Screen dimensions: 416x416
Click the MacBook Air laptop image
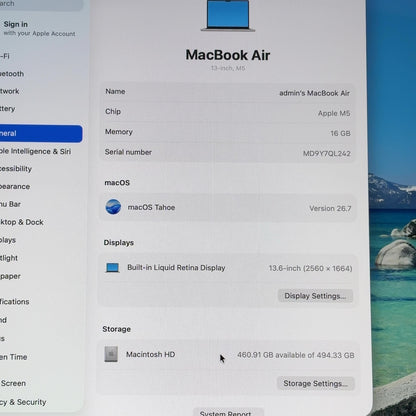coord(228,15)
